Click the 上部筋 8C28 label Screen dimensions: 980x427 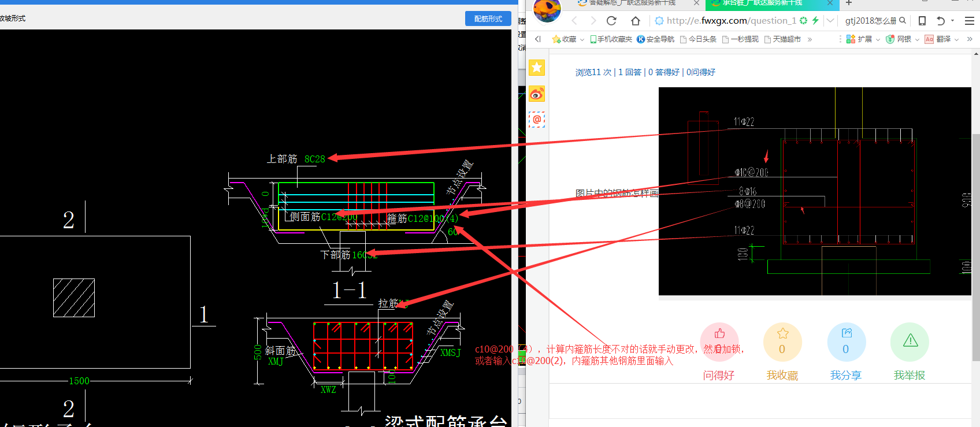pos(296,159)
